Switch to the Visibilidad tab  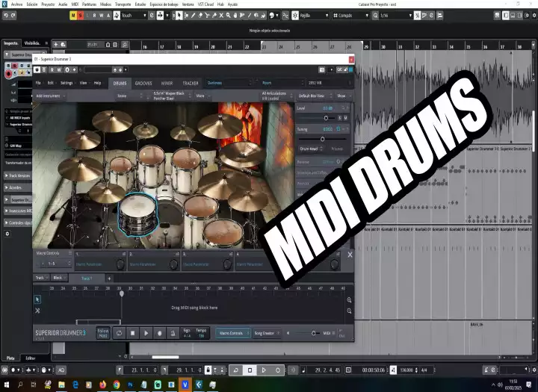tap(32, 43)
